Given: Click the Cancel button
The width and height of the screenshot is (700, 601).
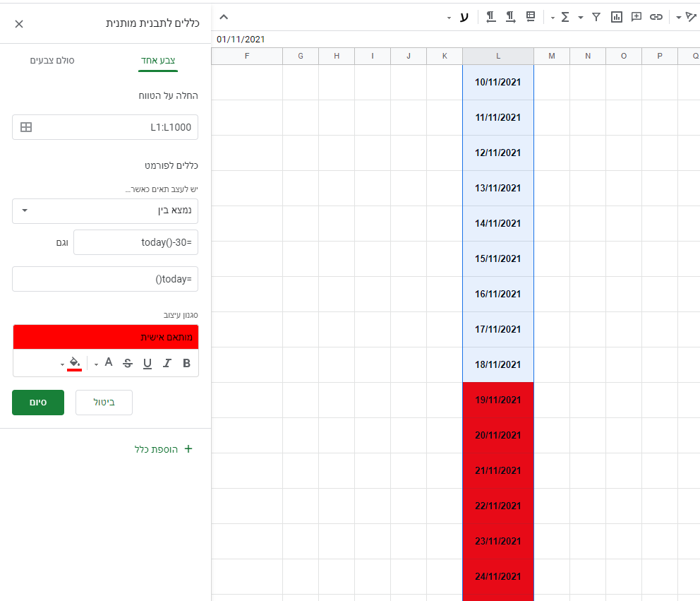Looking at the screenshot, I should tap(104, 403).
